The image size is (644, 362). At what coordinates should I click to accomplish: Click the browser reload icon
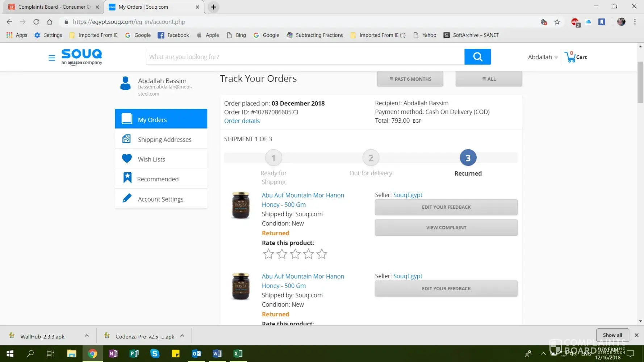[x=36, y=22]
